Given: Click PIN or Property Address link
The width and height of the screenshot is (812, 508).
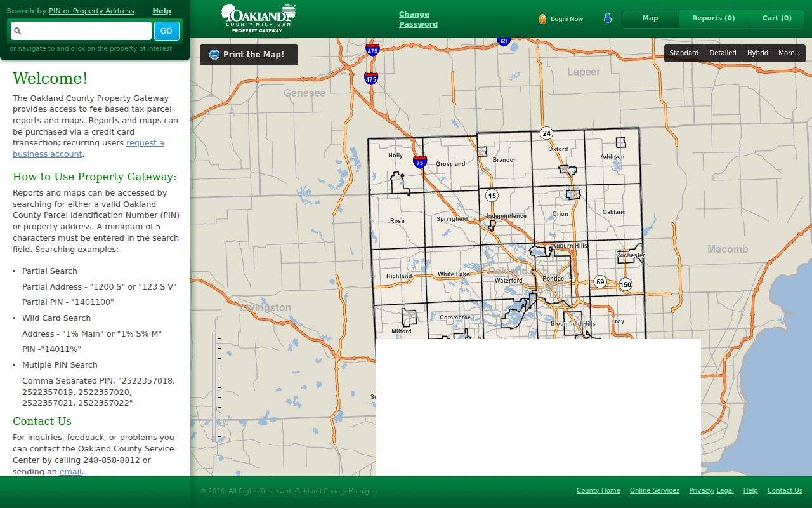Looking at the screenshot, I should tap(91, 11).
